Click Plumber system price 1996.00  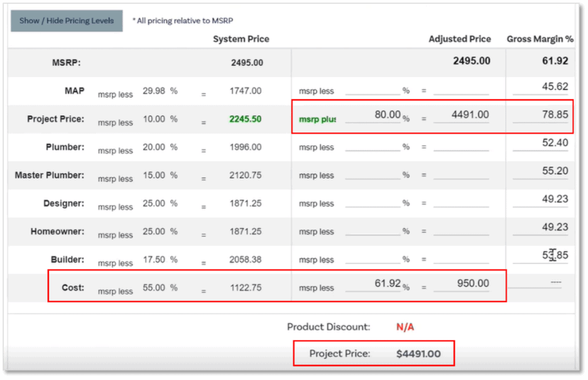[245, 147]
